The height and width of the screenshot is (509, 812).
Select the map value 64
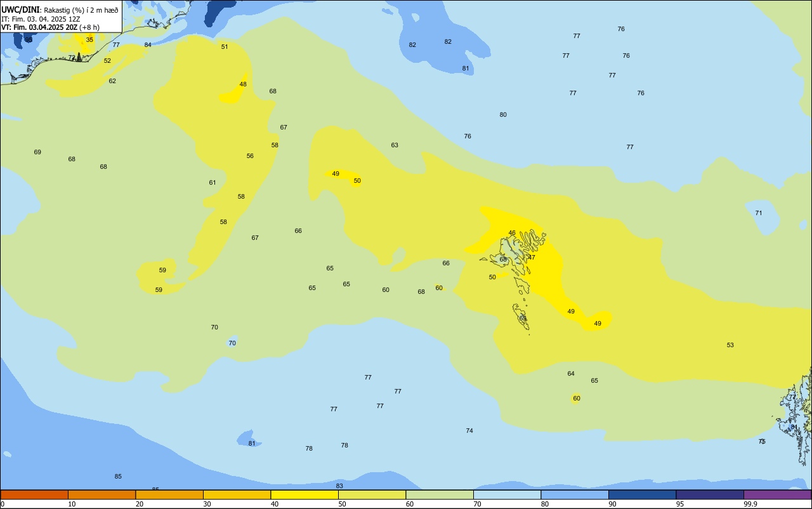[x=571, y=373]
